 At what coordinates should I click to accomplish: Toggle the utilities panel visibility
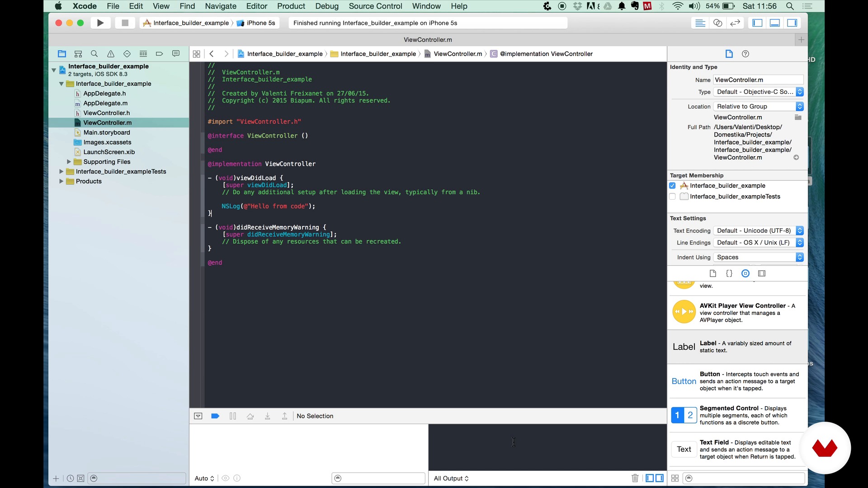[792, 23]
